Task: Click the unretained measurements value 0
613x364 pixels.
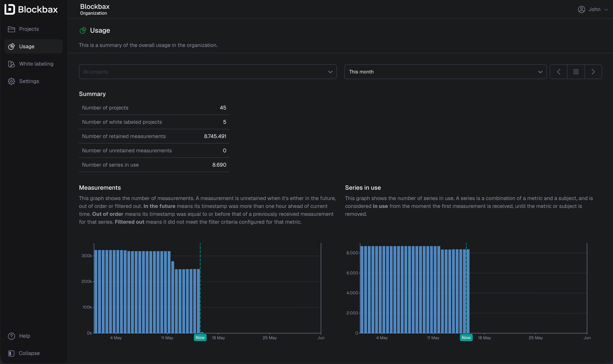Action: pos(224,151)
